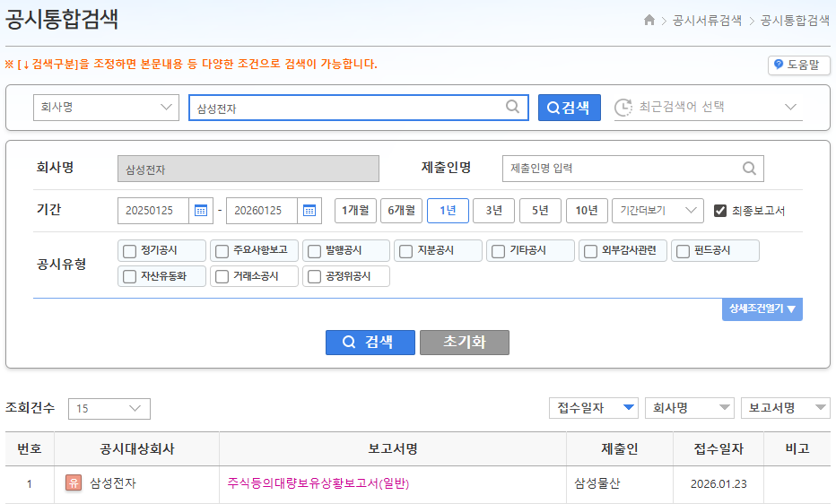The image size is (836, 504).
Task: Click the 유 badge icon beside 삼성전자
Action: [x=73, y=482]
